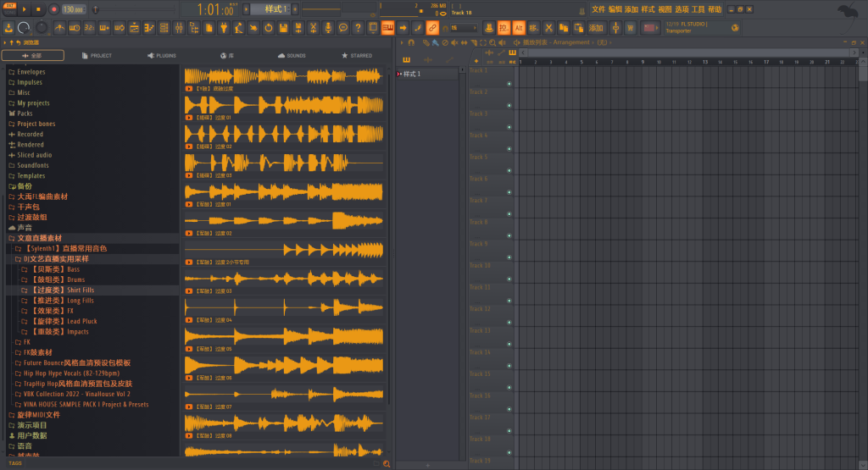Toggle the playlist snap magnet icon

point(411,42)
